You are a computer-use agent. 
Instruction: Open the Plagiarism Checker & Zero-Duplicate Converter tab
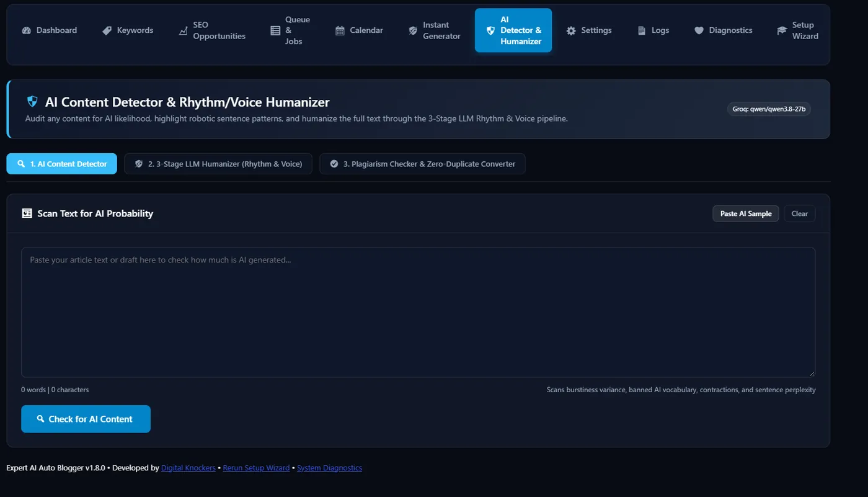(x=422, y=164)
